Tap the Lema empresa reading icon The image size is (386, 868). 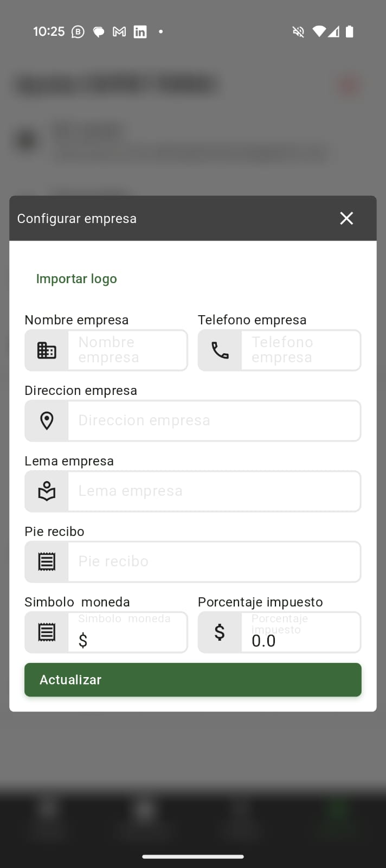pyautogui.click(x=47, y=492)
